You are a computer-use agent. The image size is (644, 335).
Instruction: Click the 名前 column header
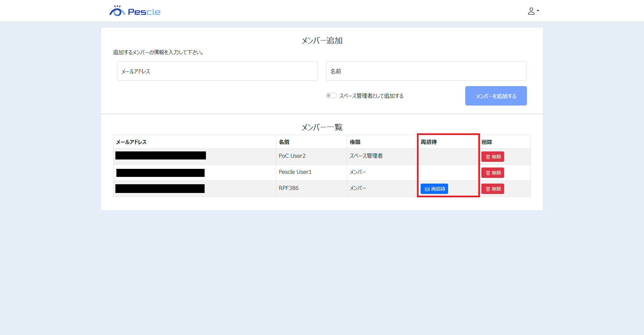[x=284, y=142]
